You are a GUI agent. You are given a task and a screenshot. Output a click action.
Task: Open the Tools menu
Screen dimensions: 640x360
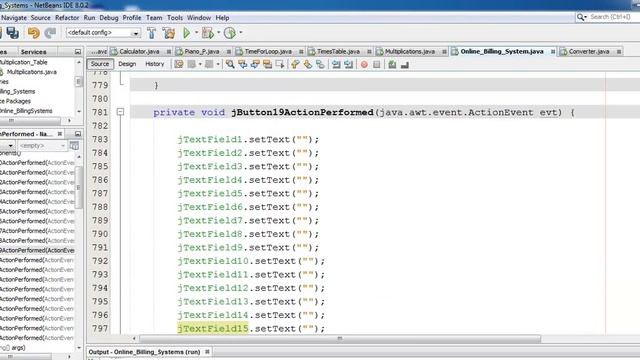(175, 18)
